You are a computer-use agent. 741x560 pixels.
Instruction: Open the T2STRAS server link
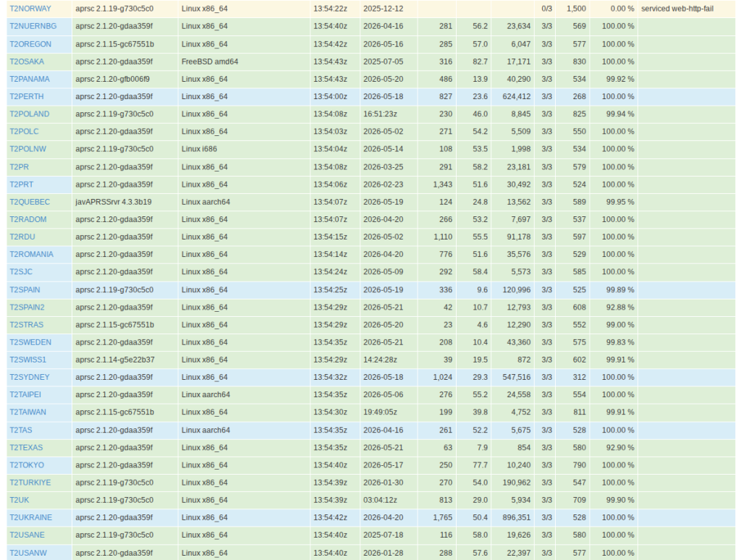(27, 325)
